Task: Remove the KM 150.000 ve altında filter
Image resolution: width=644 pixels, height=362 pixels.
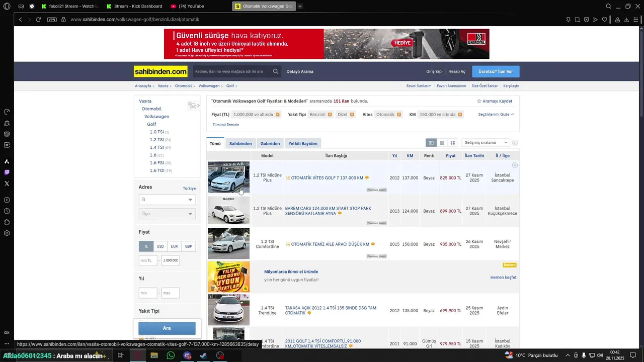Action: point(460,115)
